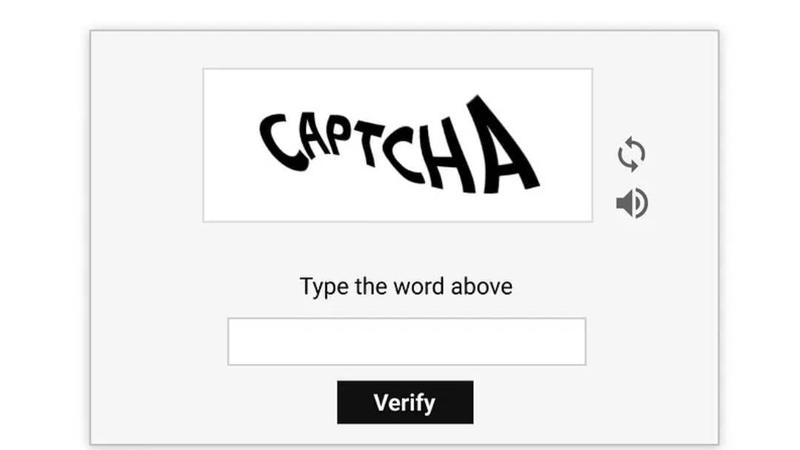Click the refresh CAPTCHA arrows icon

pyautogui.click(x=631, y=154)
